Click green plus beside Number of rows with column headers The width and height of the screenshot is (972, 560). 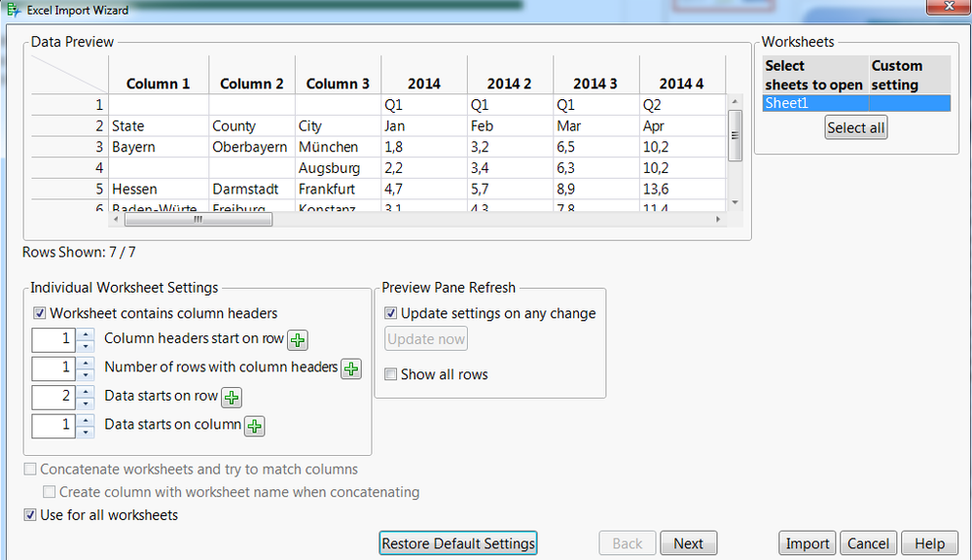(351, 368)
